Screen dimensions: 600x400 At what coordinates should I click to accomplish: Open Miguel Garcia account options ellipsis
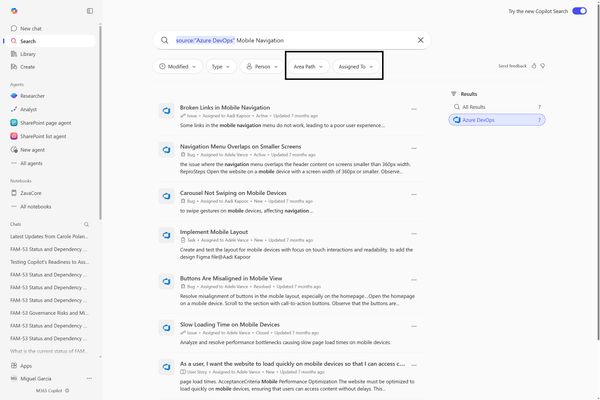(x=89, y=378)
